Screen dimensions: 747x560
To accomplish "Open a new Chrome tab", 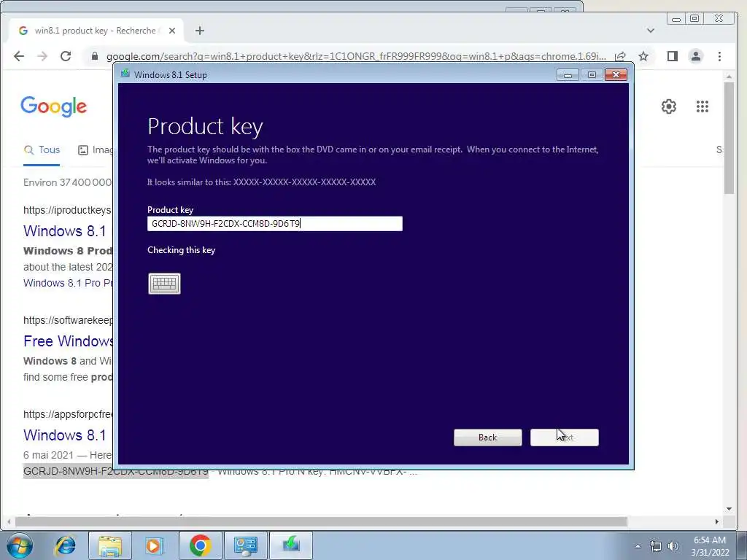I will pyautogui.click(x=200, y=31).
